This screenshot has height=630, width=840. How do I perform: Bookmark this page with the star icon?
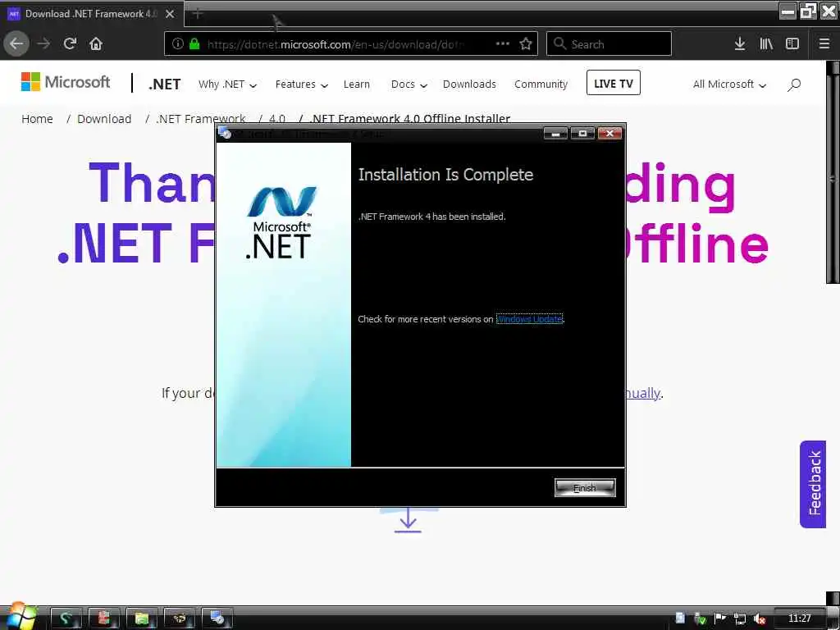click(x=526, y=44)
